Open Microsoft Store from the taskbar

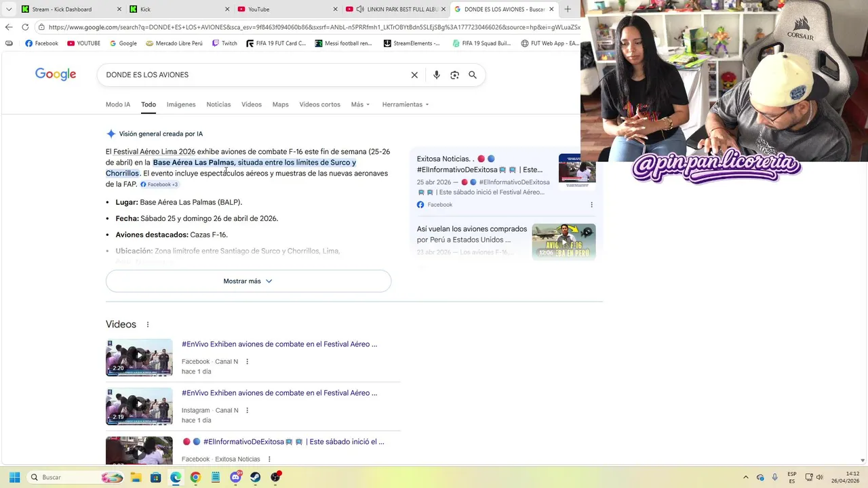click(x=155, y=477)
